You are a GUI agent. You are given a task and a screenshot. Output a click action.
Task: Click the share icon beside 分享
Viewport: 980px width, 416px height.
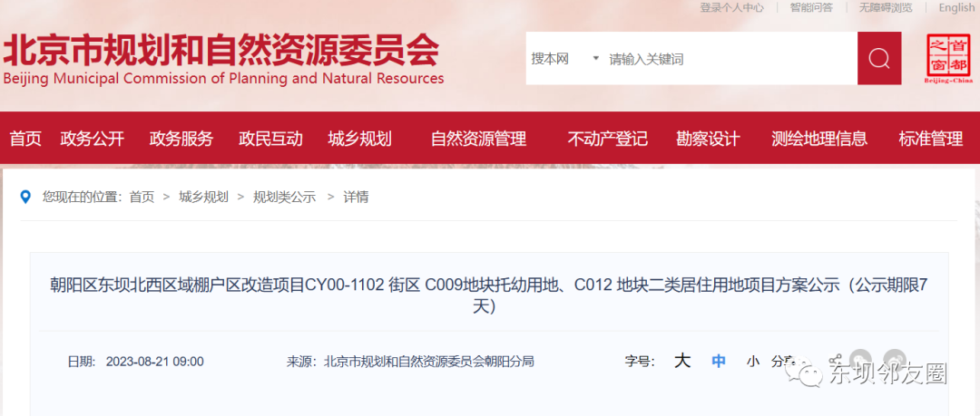836,360
